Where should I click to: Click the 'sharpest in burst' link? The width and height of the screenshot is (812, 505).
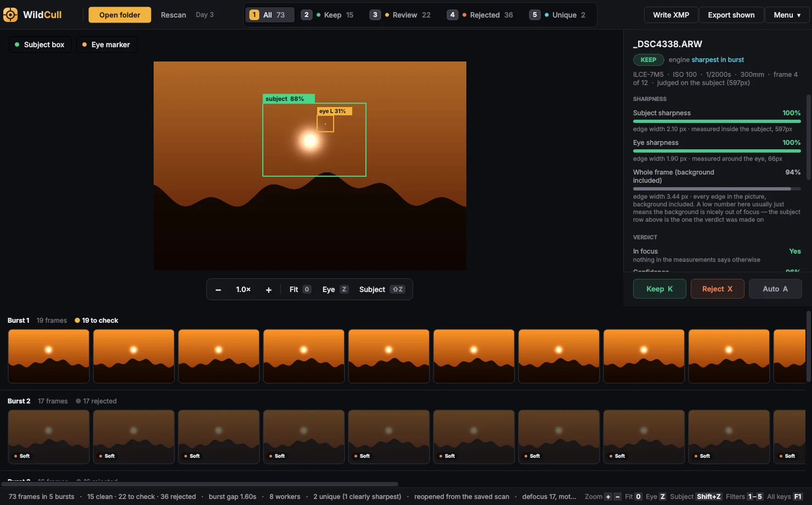(x=718, y=60)
